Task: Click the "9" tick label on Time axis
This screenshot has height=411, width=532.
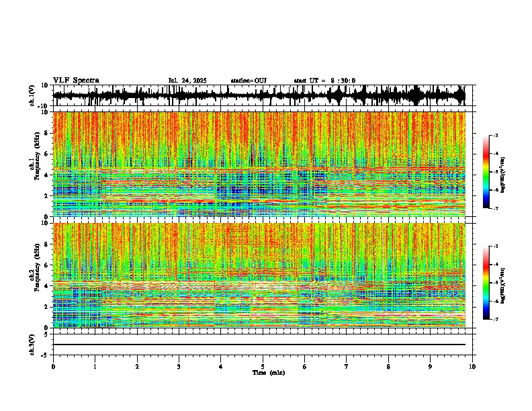Action: pyautogui.click(x=430, y=367)
